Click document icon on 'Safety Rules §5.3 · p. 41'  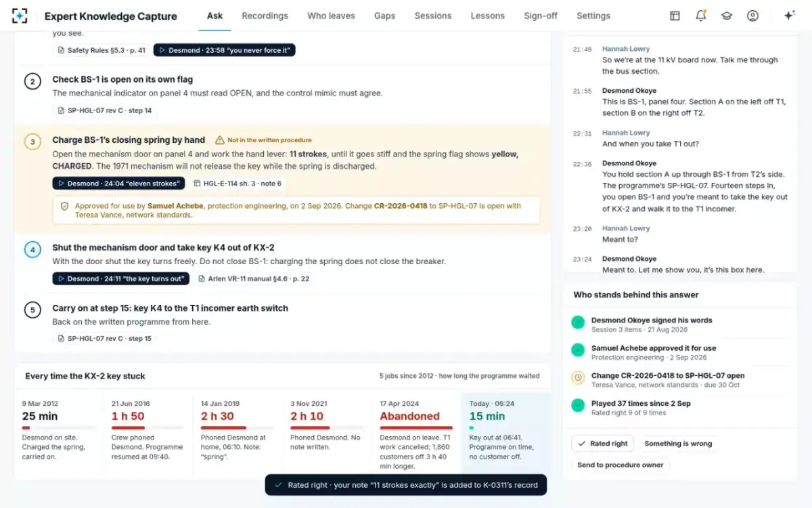(x=61, y=50)
